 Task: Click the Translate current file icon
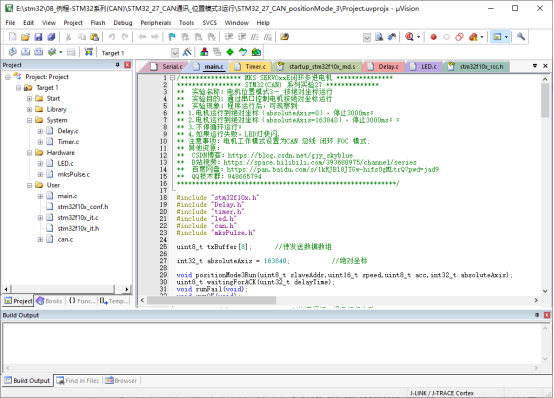12,52
